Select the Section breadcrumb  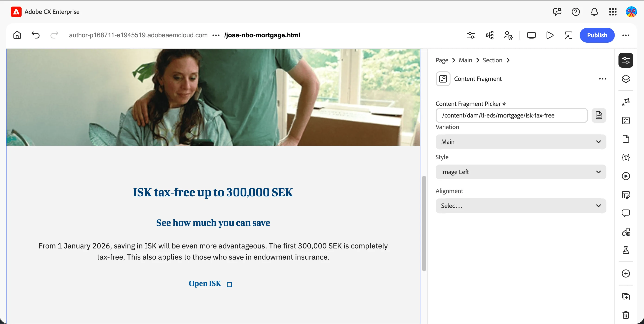click(492, 60)
